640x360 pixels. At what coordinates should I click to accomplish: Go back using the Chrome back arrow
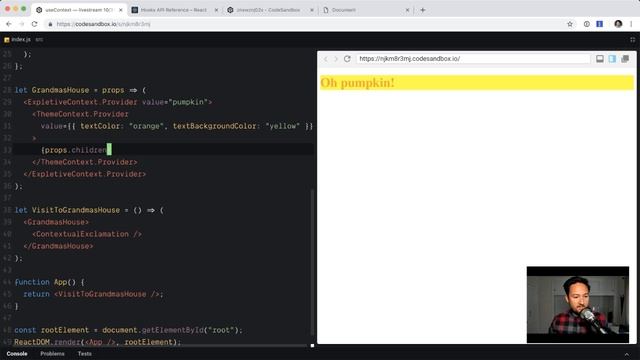(x=9, y=24)
